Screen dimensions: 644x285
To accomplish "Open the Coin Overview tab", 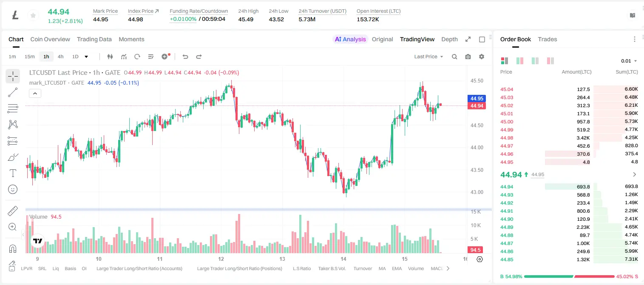I will pyautogui.click(x=50, y=39).
